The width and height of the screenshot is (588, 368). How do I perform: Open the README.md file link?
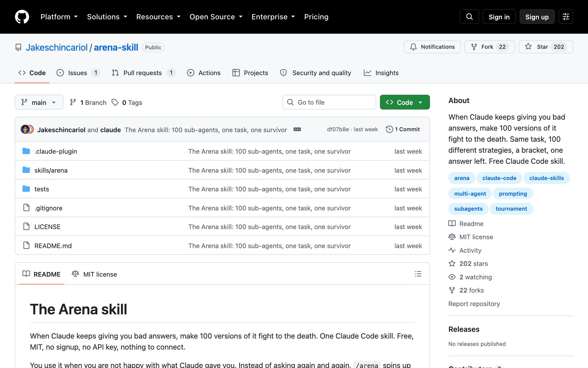point(53,246)
